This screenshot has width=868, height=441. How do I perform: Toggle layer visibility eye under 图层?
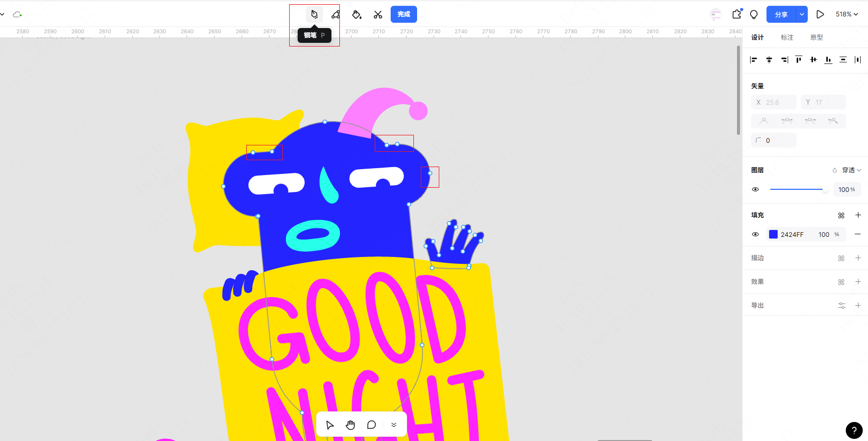[755, 189]
